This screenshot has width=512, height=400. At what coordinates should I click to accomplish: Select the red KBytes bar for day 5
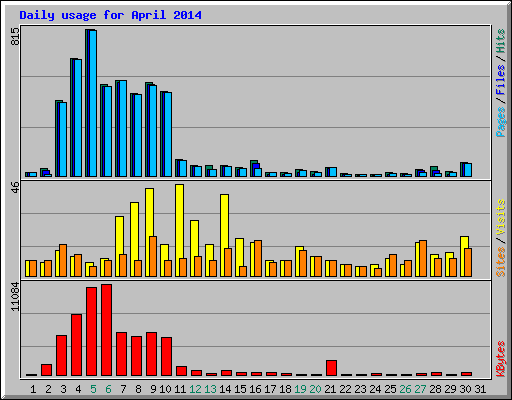pos(92,332)
